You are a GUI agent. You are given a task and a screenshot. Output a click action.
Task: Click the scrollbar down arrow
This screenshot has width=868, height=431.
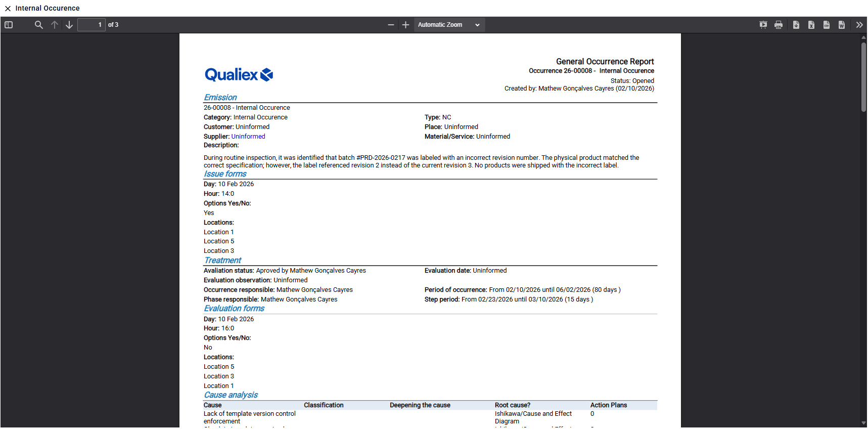click(x=863, y=423)
